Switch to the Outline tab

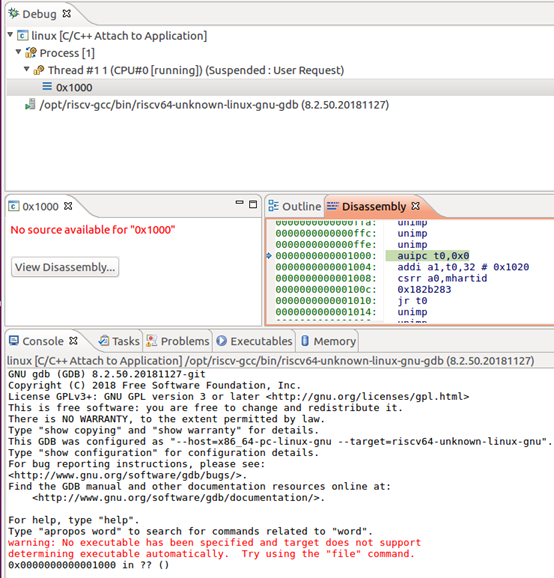tap(295, 206)
